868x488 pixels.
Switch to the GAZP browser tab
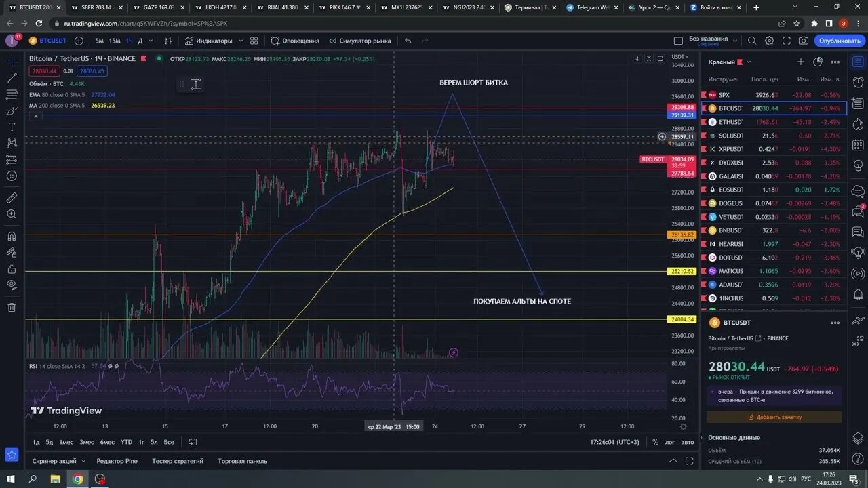point(158,7)
